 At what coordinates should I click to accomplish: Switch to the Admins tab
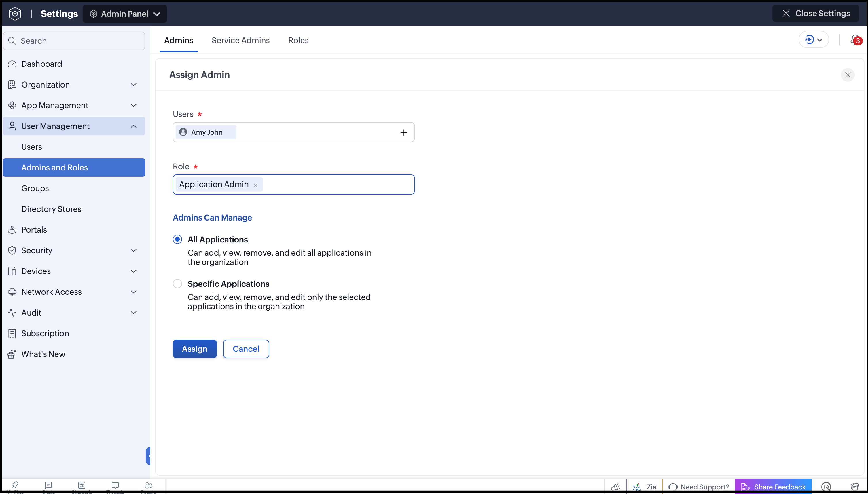coord(179,40)
